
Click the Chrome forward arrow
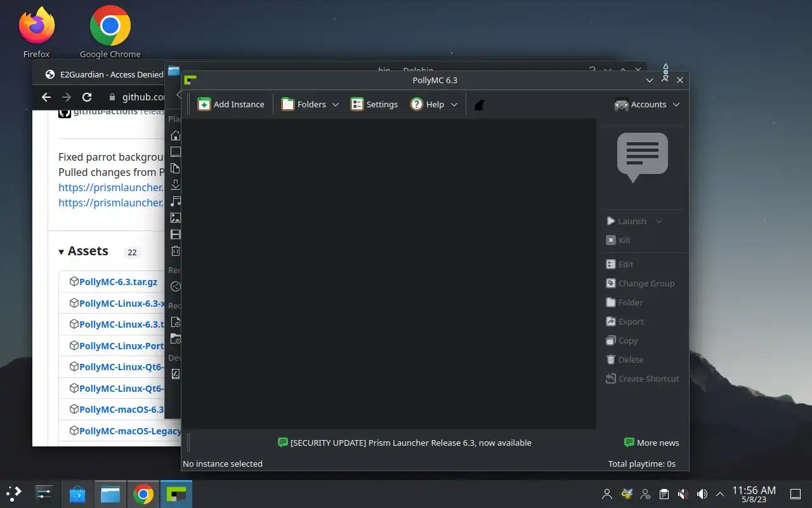67,97
